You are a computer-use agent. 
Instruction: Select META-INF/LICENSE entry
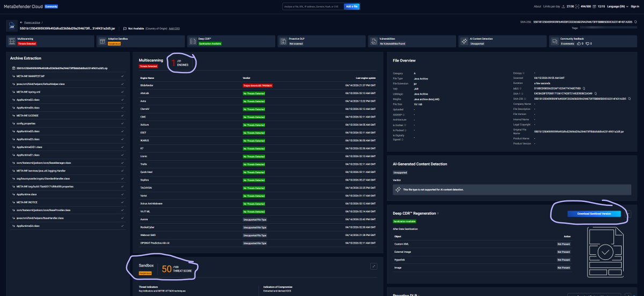[x=27, y=115]
